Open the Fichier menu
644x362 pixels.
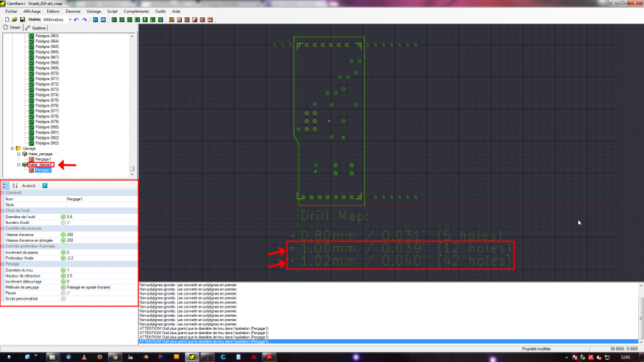11,11
